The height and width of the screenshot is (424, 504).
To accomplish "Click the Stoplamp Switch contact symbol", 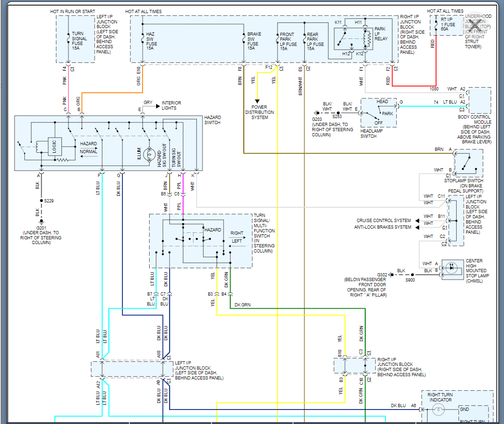I will pos(469,163).
